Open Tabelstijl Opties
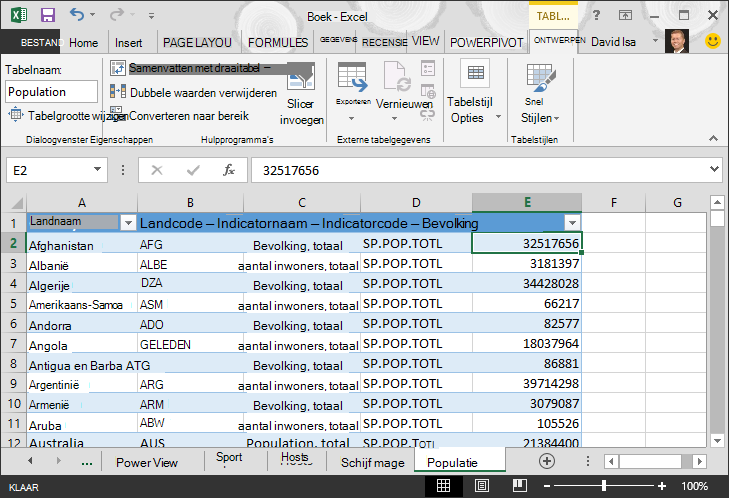 point(474,92)
